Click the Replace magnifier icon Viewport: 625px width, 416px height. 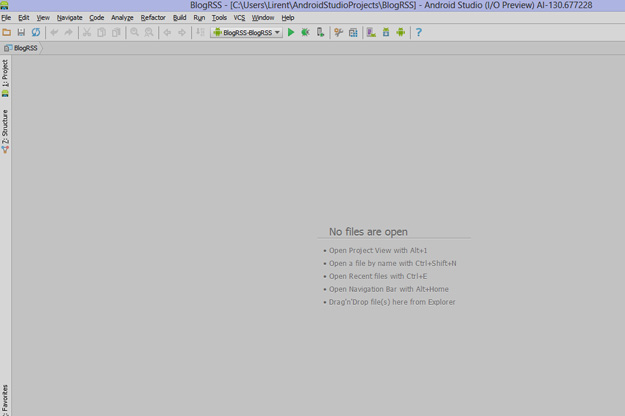coord(149,32)
